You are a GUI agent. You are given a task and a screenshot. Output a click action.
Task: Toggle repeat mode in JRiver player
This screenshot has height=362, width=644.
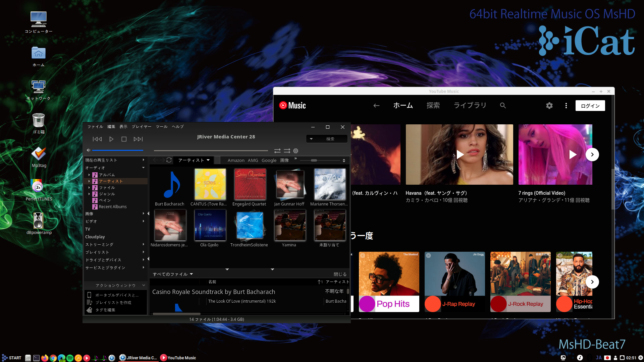277,151
